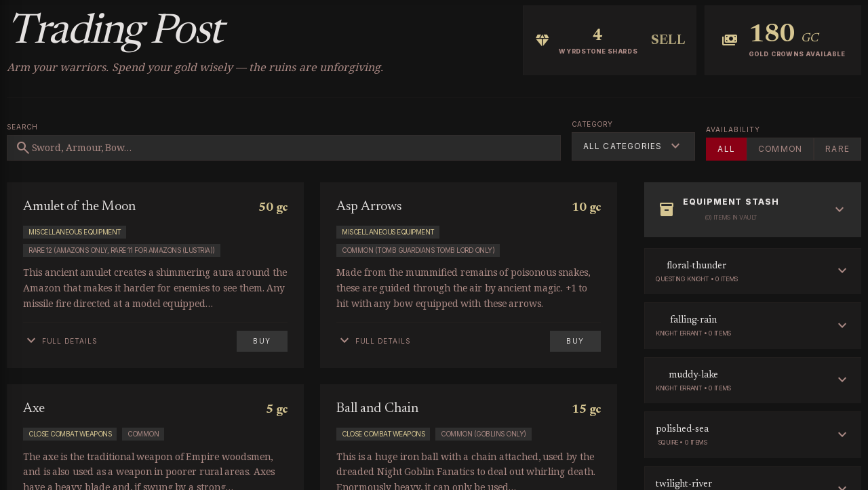Expand Full Details chevron for Amulet of the Moon

[31, 340]
